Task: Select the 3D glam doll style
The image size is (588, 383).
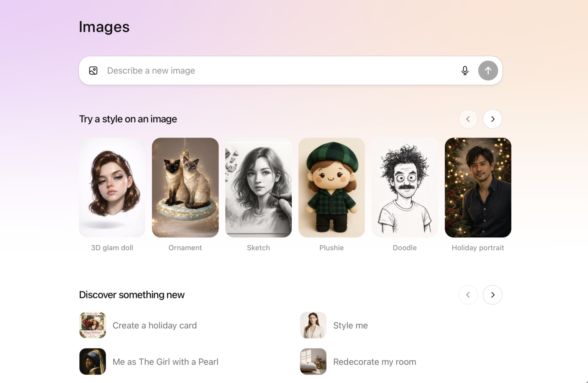Action: pyautogui.click(x=112, y=188)
